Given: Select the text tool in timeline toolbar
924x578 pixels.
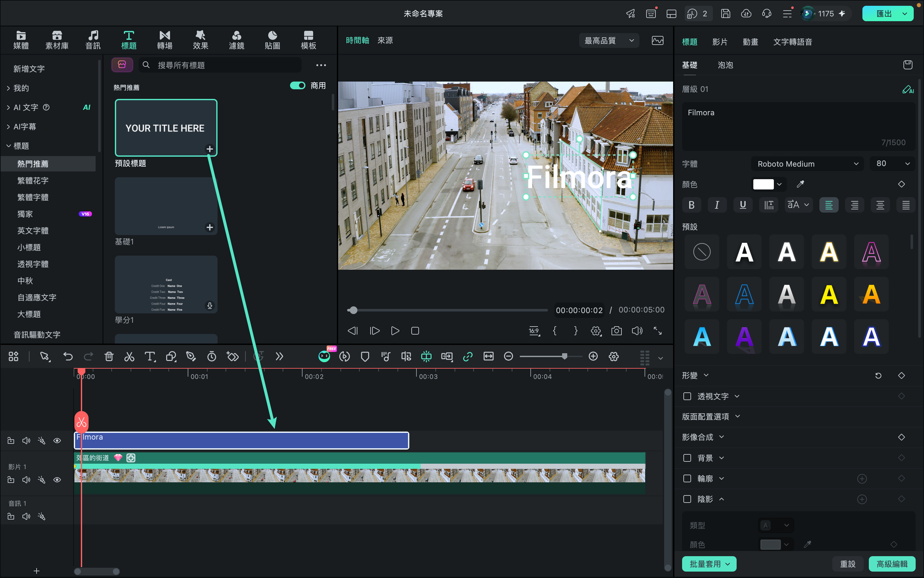Looking at the screenshot, I should 150,357.
